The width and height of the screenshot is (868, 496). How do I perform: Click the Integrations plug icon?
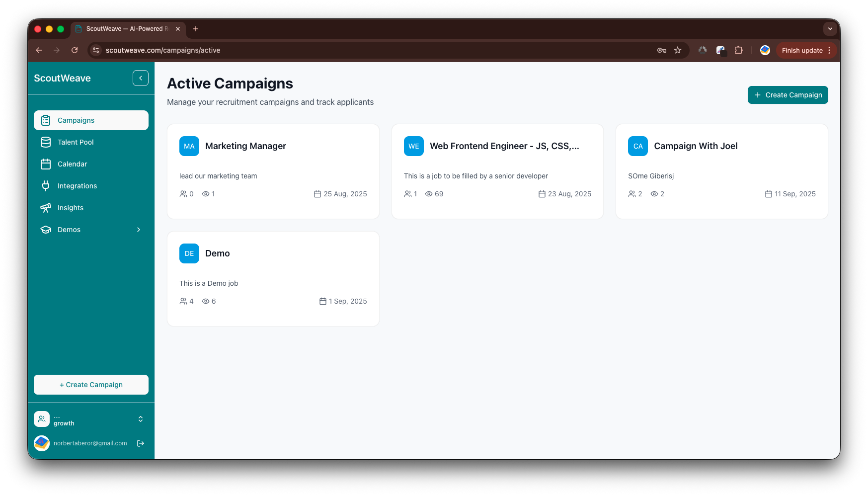click(x=46, y=186)
